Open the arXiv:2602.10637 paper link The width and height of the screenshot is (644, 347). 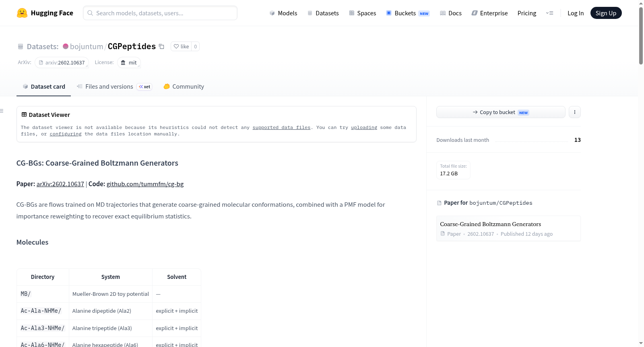click(x=60, y=184)
